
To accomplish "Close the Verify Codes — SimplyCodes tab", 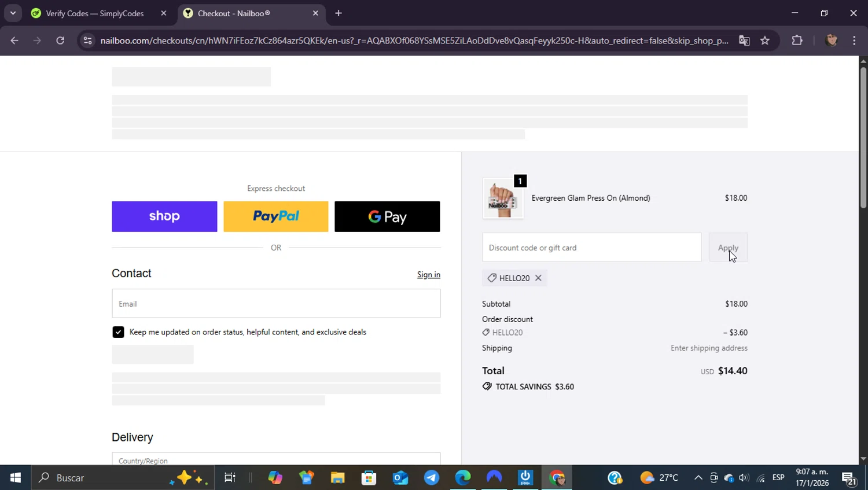I will [163, 13].
